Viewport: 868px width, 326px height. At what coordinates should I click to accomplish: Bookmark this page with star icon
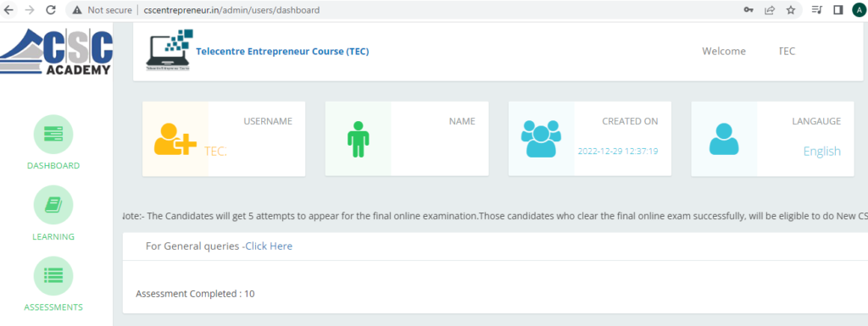[791, 10]
